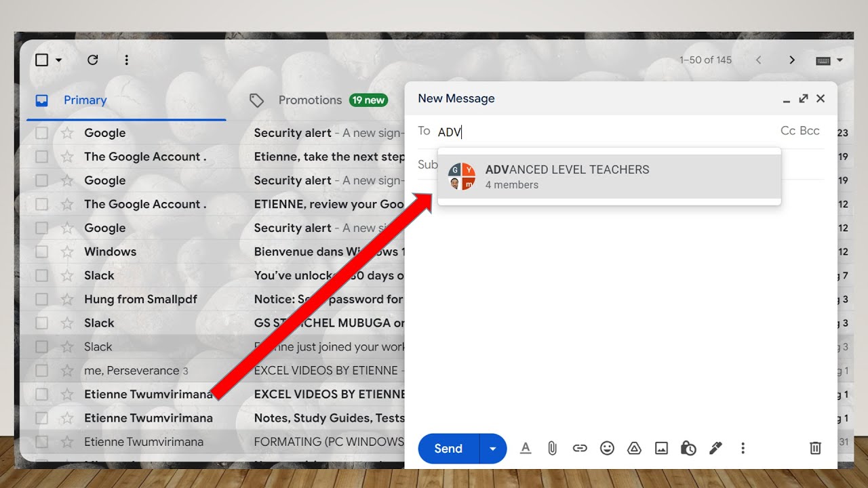Open the select-all dropdown arrow
The image size is (868, 488).
tap(58, 60)
